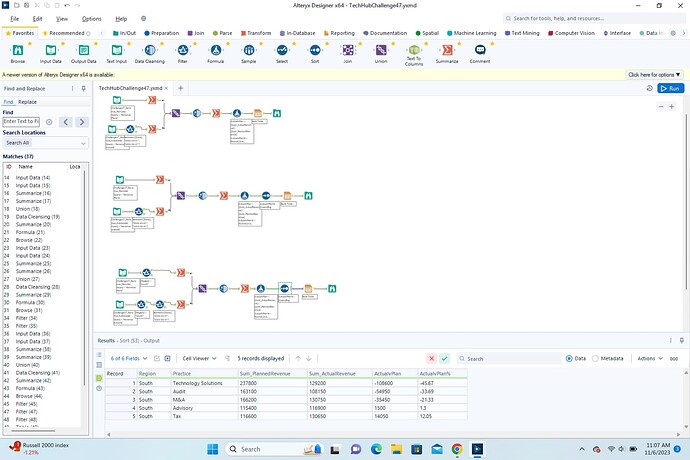Expand the 6 of 6 Fields dropdown

click(129, 358)
